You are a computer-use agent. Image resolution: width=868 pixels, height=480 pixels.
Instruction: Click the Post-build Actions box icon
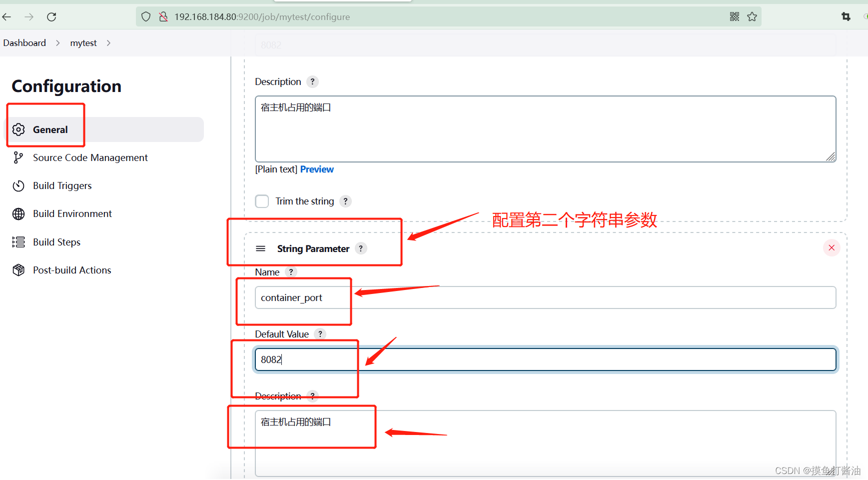click(x=18, y=270)
